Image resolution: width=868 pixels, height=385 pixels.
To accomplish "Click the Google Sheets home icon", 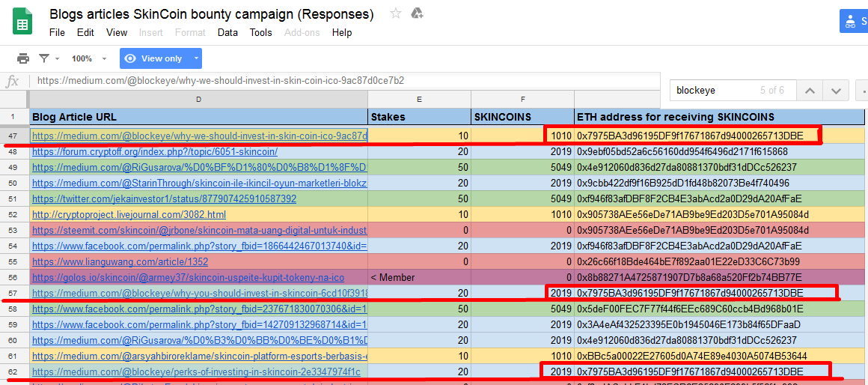I will [22, 22].
